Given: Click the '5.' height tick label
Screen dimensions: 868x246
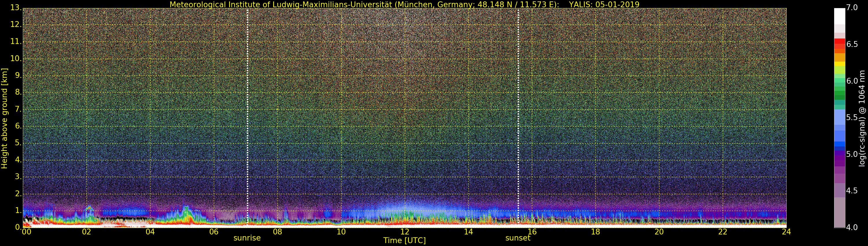Looking at the screenshot, I should 18,143.
